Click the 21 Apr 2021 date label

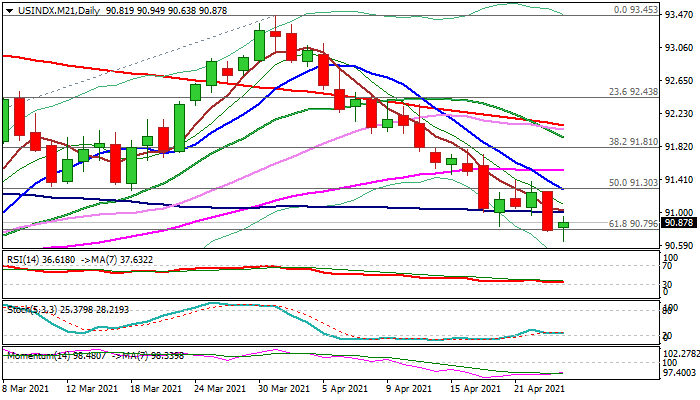(x=540, y=387)
